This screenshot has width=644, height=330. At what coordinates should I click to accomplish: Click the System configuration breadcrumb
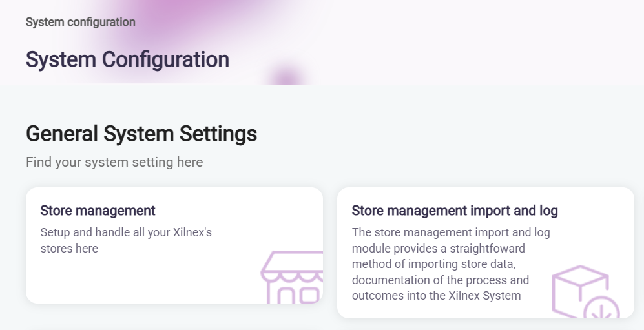pyautogui.click(x=81, y=22)
